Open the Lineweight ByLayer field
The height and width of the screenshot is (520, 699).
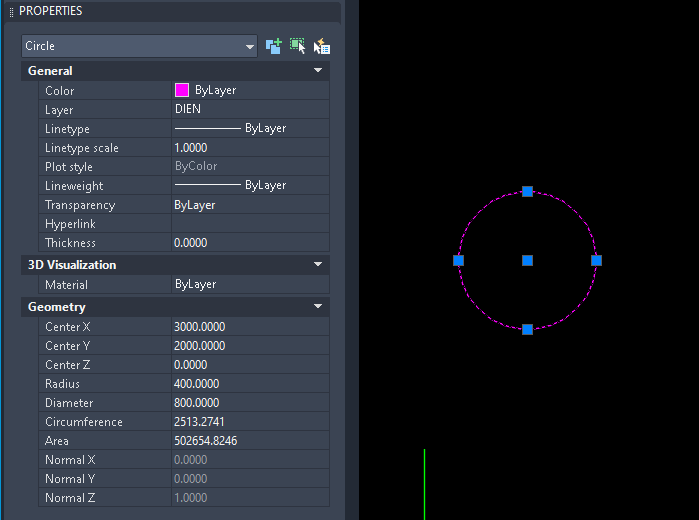pyautogui.click(x=251, y=186)
